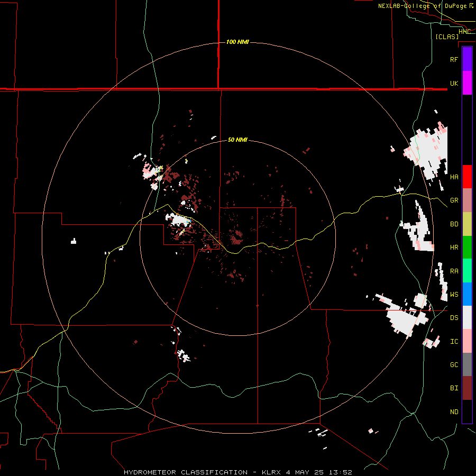Image resolution: width=476 pixels, height=476 pixels.
Task: Click the HR legend label
Action: [x=454, y=248]
